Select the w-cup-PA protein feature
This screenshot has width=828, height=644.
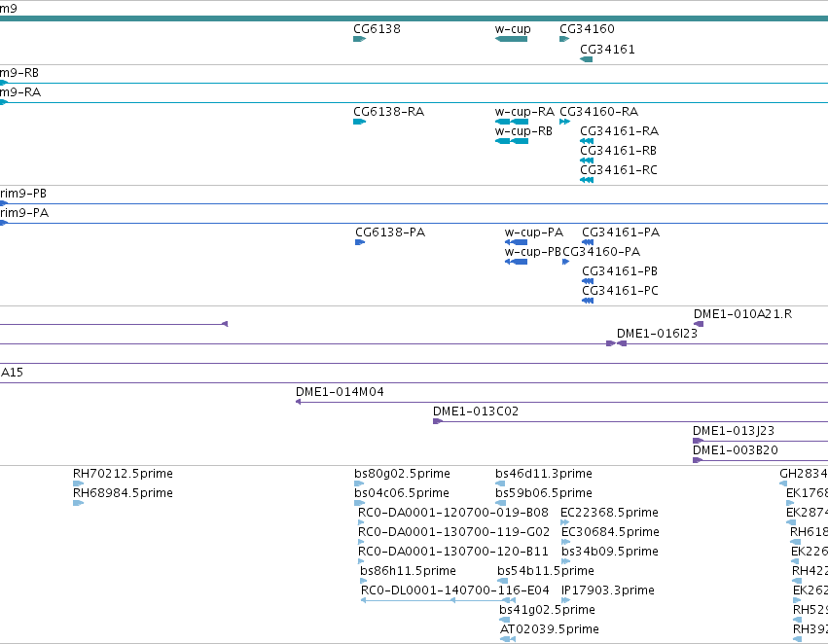coord(516,243)
